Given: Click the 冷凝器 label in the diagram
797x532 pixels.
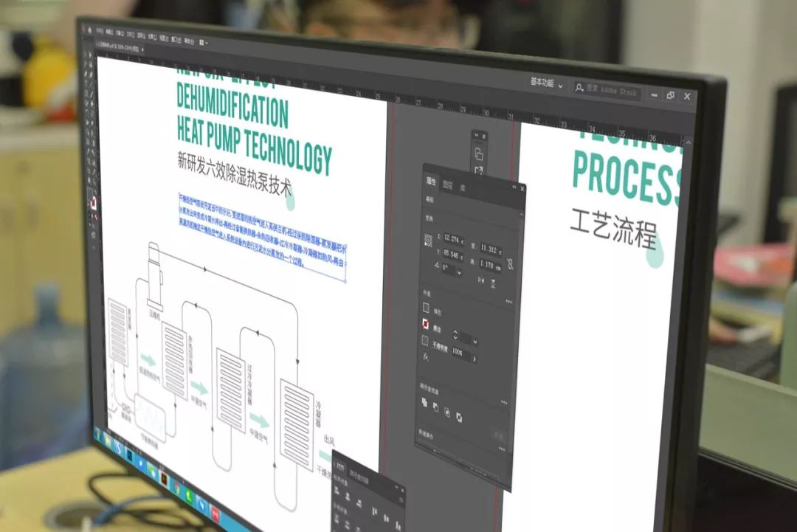Looking at the screenshot, I should 319,415.
